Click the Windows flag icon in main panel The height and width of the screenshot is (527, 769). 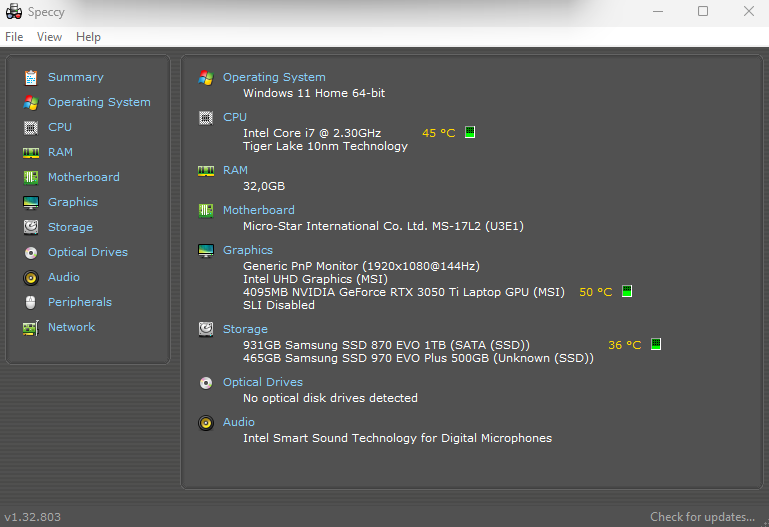tap(206, 77)
